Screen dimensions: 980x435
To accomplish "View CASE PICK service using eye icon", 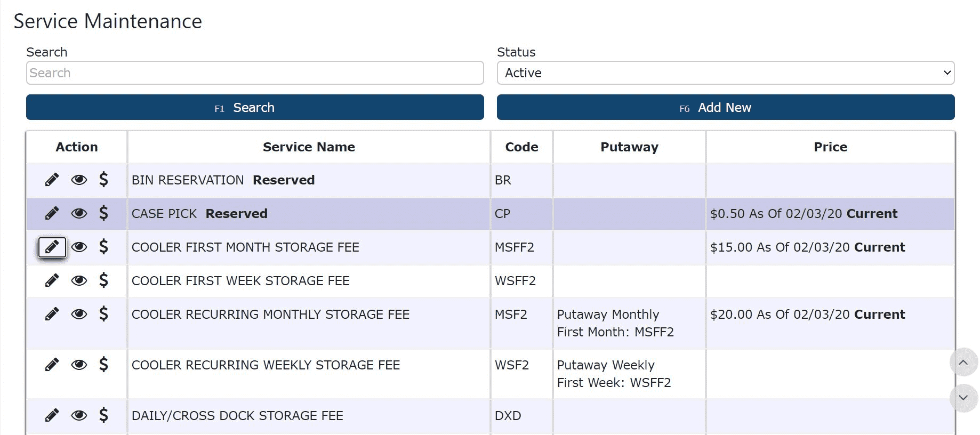I will tap(79, 213).
